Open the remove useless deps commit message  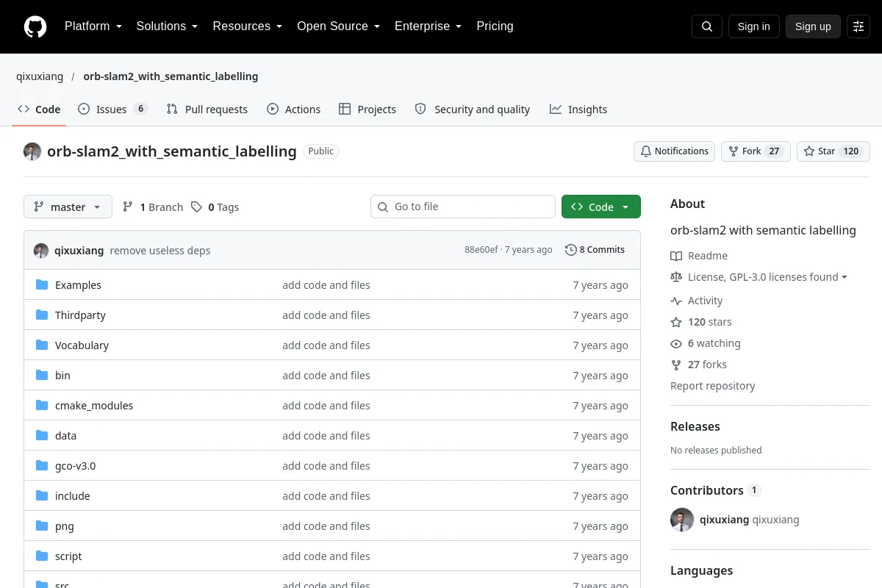coord(160,251)
